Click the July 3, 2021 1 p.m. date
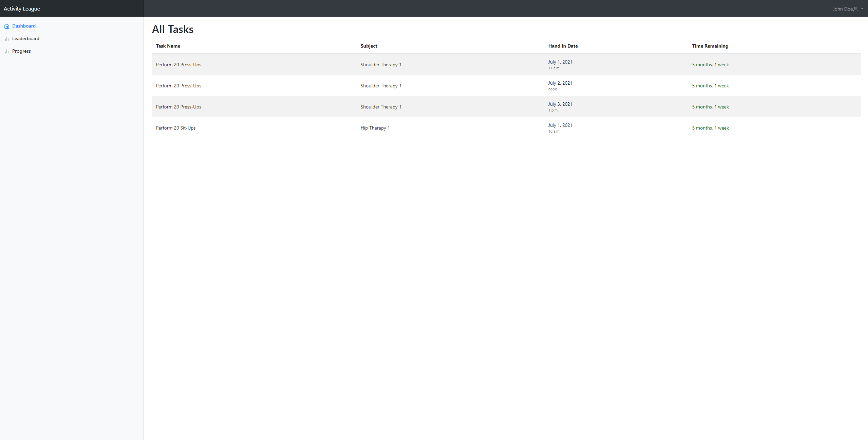The width and height of the screenshot is (868, 440). (x=560, y=107)
